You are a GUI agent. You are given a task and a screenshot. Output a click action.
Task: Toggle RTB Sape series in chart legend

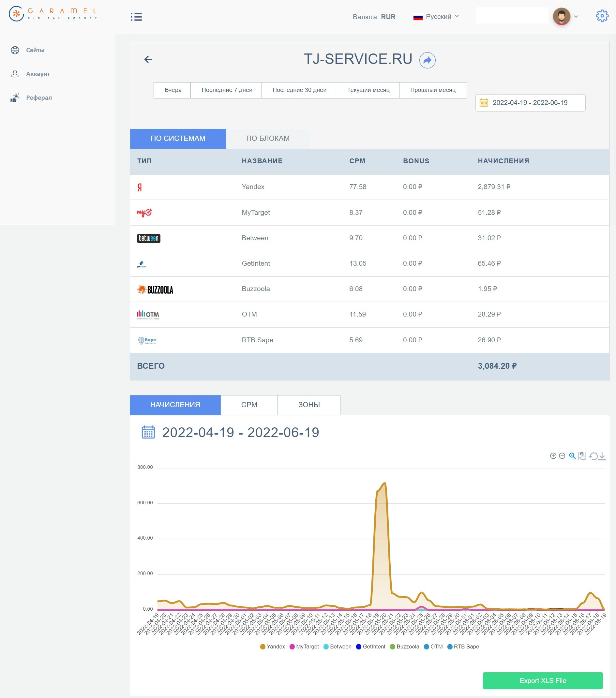[x=463, y=647]
